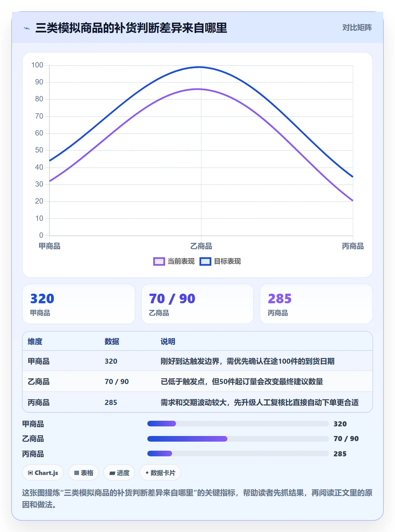This screenshot has height=532, width=395.
Task: Click the lightning icon beside the title
Action: pyautogui.click(x=27, y=28)
